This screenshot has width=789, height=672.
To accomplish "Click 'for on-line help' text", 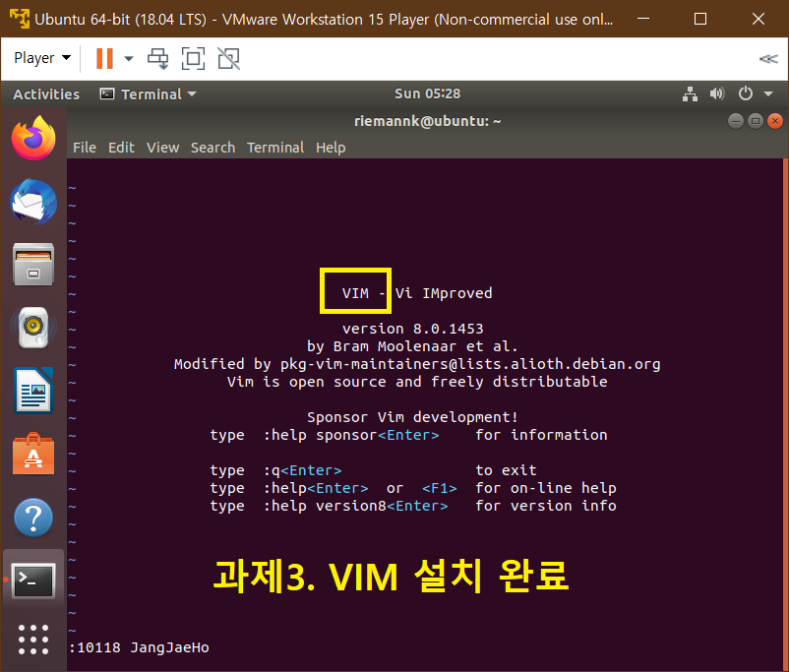I will pos(546,488).
